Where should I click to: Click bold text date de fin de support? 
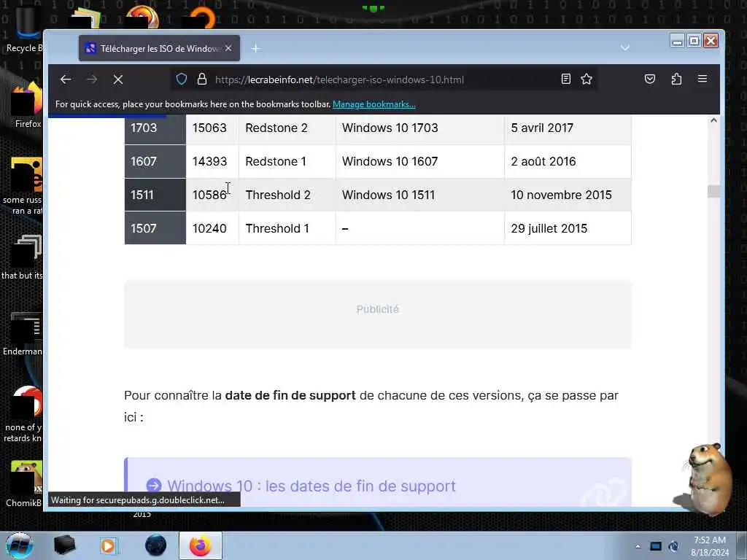click(x=290, y=395)
